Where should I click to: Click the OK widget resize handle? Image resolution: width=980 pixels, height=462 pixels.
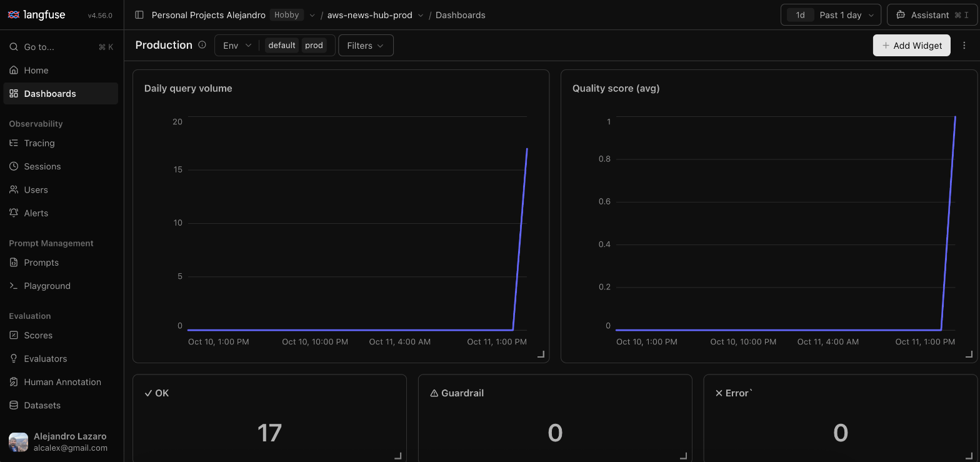(x=398, y=456)
